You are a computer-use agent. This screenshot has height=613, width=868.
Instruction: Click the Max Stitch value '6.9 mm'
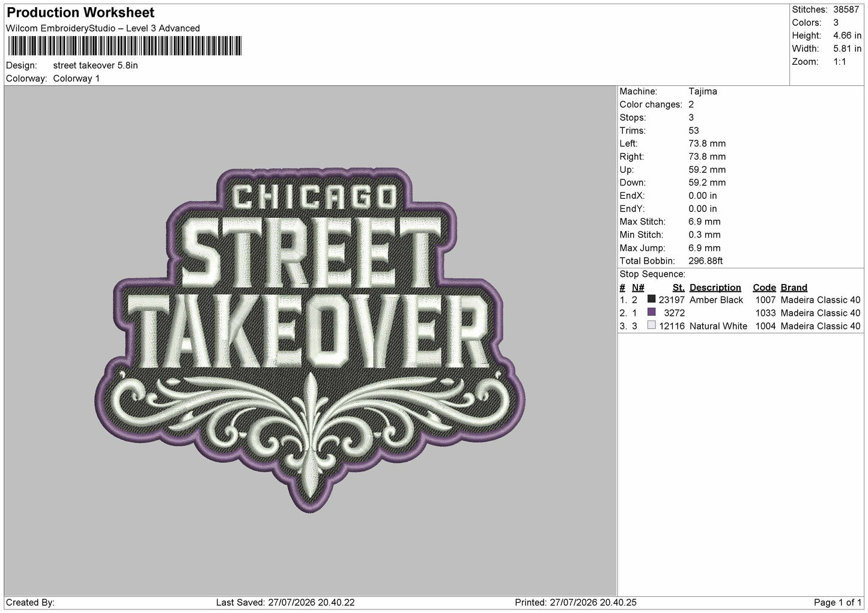click(705, 222)
